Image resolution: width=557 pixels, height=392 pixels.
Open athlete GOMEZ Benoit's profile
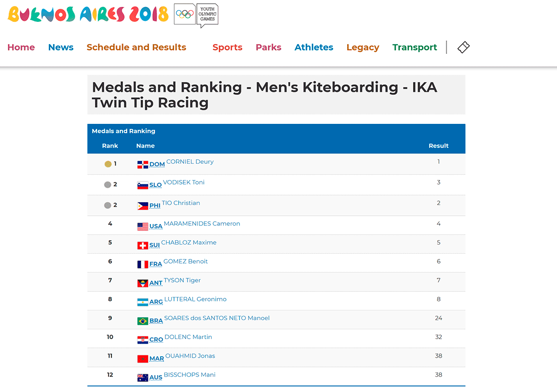click(x=186, y=262)
